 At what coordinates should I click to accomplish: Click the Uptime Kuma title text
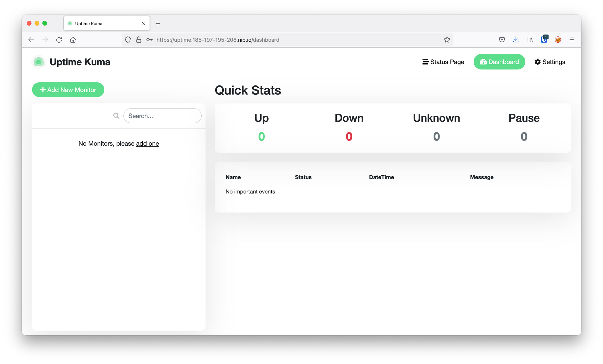[80, 62]
